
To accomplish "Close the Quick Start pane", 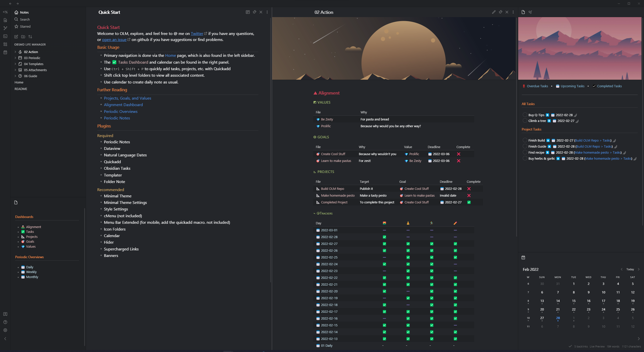I will point(261,12).
